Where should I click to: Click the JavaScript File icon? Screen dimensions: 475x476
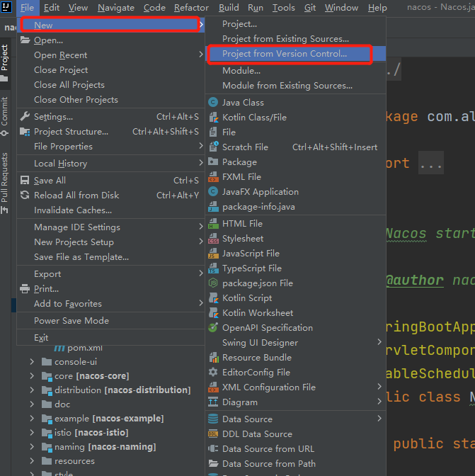point(213,253)
